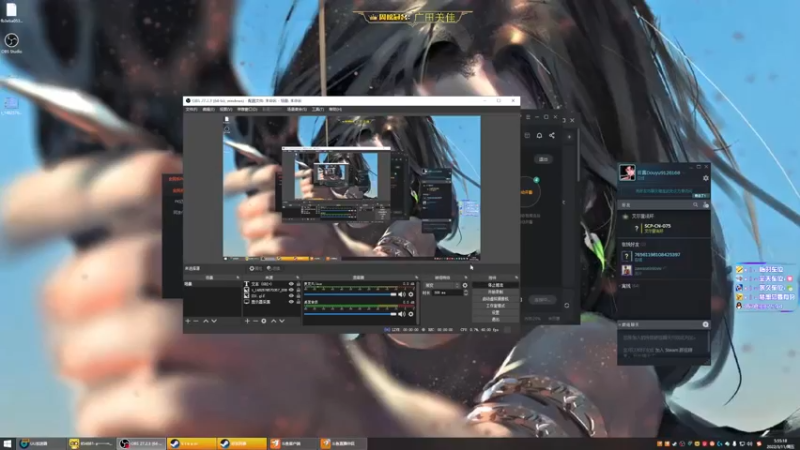
Task: Move the scene down in Scenes panel
Action: click(214, 321)
